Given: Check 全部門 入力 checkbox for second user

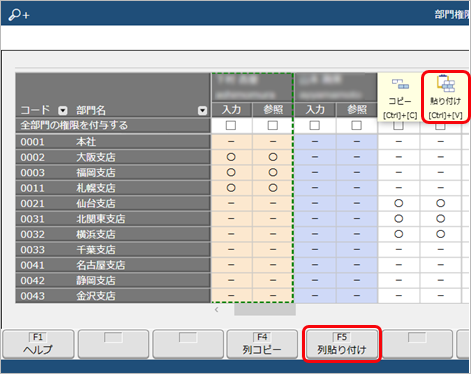Looking at the screenshot, I should coord(315,125).
